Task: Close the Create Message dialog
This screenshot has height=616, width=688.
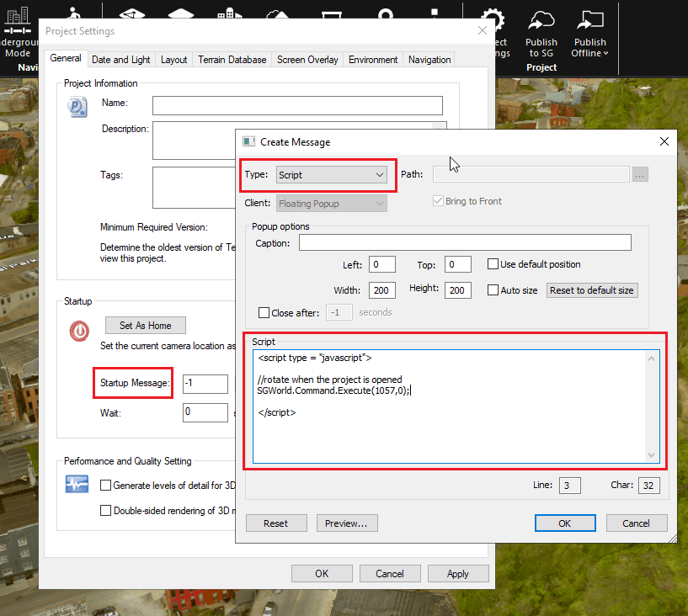Action: (664, 141)
